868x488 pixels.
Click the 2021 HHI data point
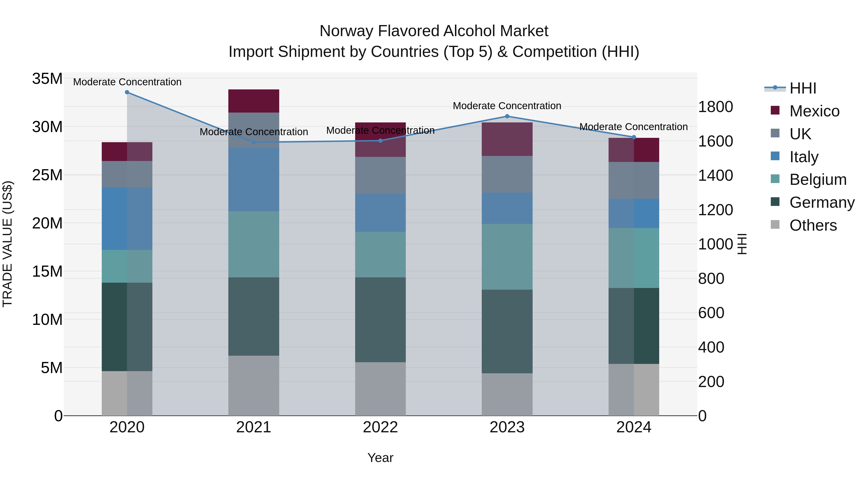(x=254, y=142)
